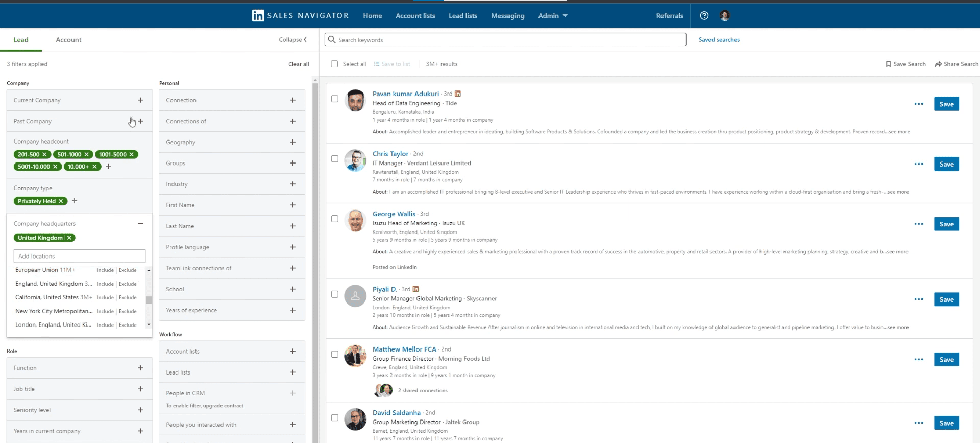The height and width of the screenshot is (443, 980).
Task: Select Piyali D.'s checkbox
Action: [335, 294]
